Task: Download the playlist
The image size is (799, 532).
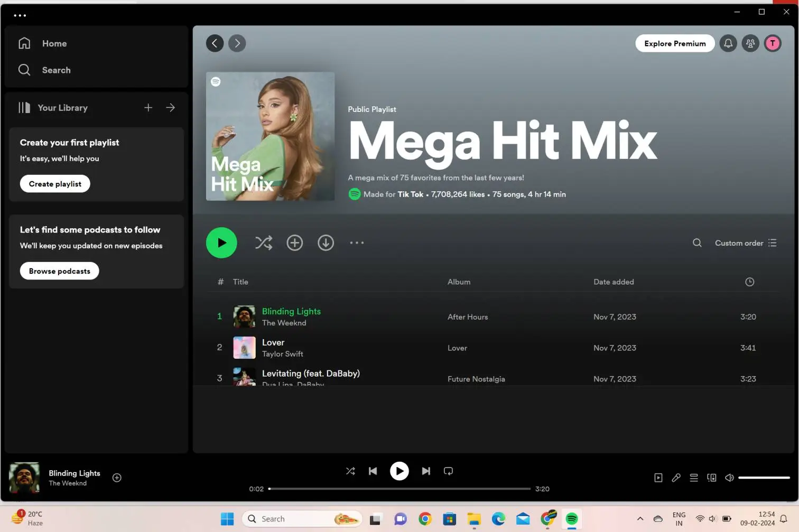Action: [x=326, y=243]
